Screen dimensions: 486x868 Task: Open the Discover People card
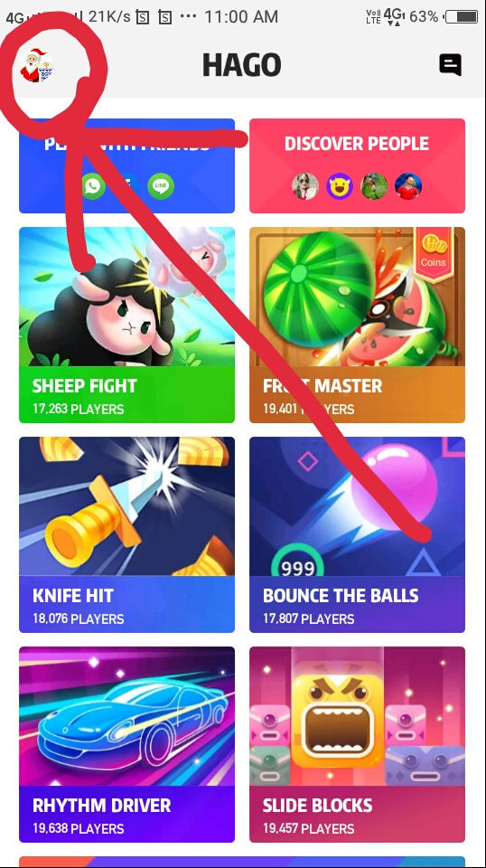(357, 165)
